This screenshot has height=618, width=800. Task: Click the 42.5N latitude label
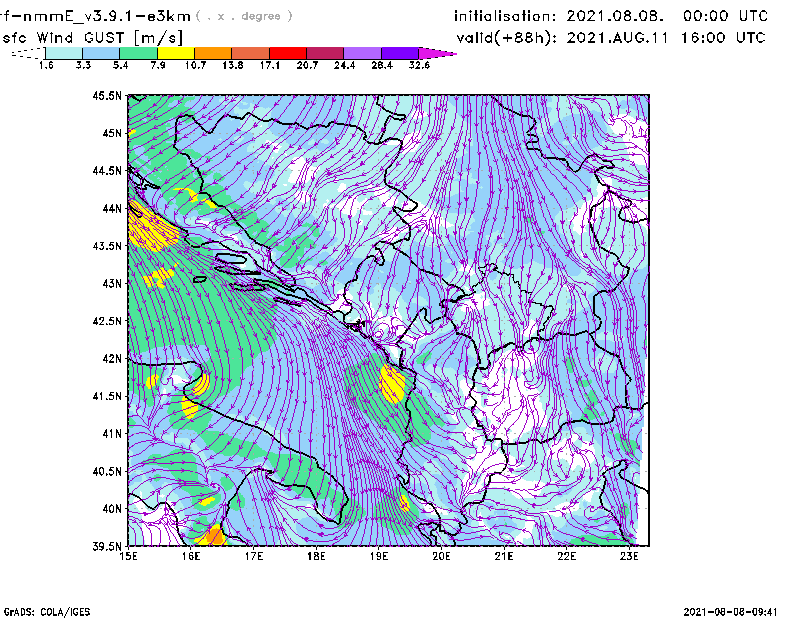107,321
